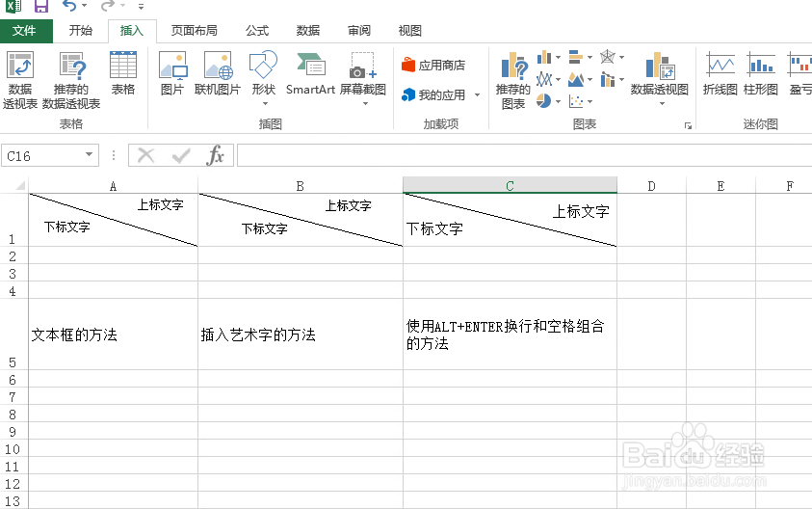Screen dimensions: 812x509
Task: Insert a scatter chart from chart gallery
Action: [x=576, y=100]
